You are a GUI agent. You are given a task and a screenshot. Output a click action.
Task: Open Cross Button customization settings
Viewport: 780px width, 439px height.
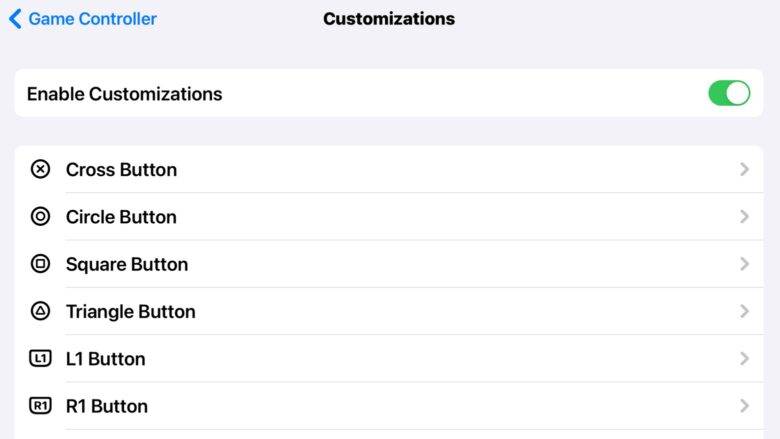(x=389, y=170)
